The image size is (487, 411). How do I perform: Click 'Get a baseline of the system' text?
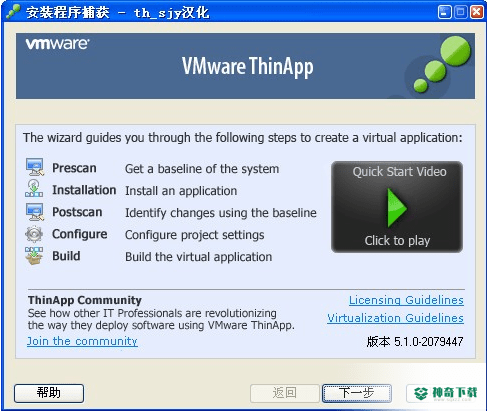[x=202, y=169]
